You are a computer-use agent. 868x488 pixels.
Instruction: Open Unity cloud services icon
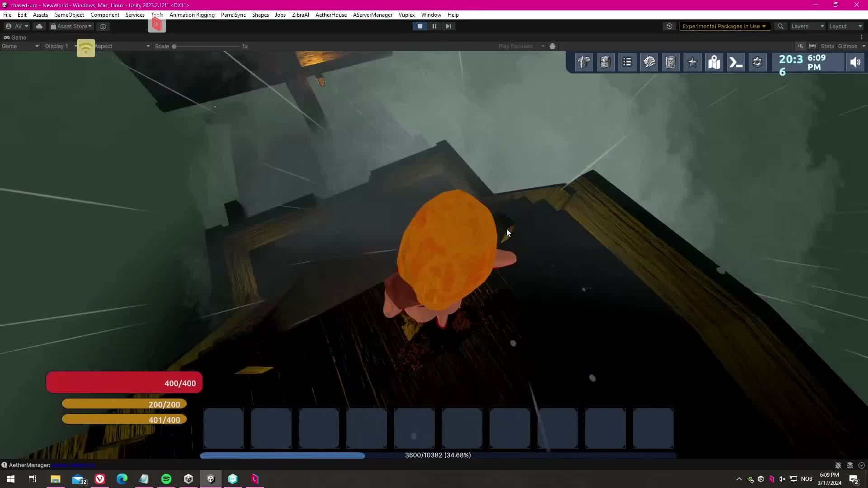(39, 26)
